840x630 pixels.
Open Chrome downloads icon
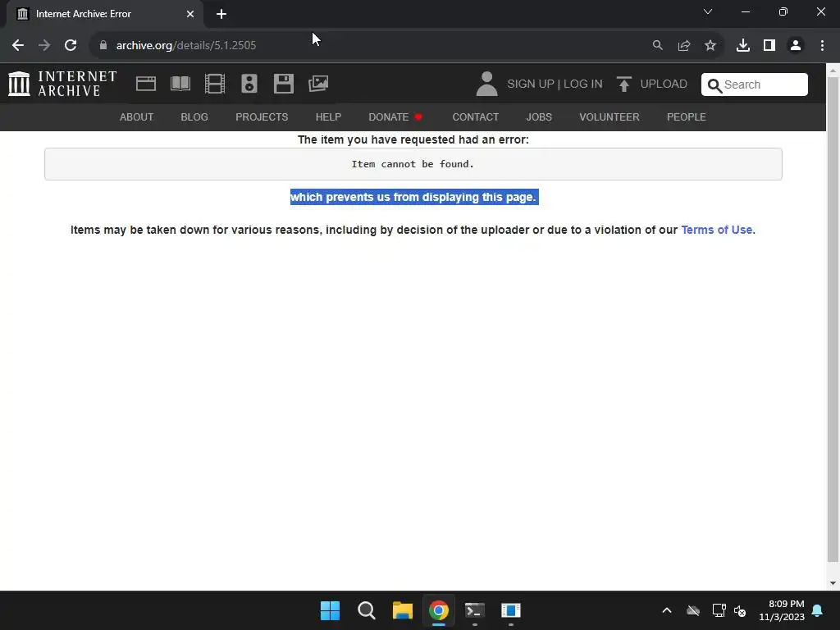click(743, 45)
